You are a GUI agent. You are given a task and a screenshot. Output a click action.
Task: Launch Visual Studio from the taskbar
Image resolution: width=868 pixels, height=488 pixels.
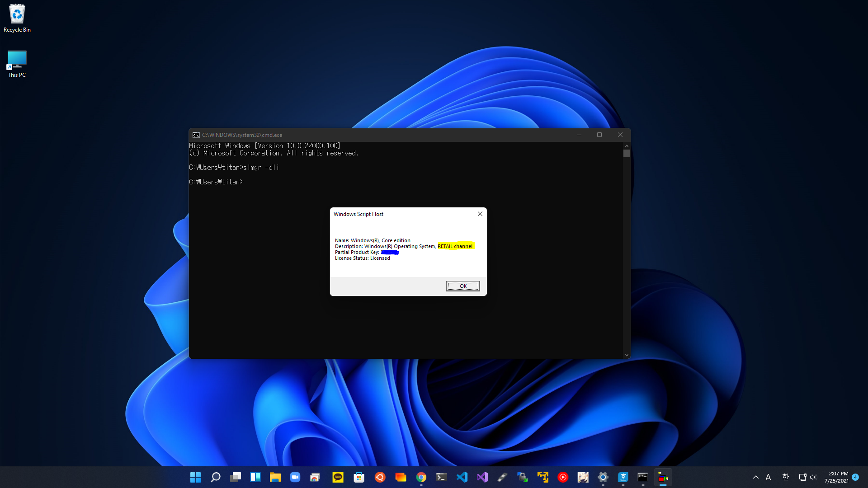482,477
